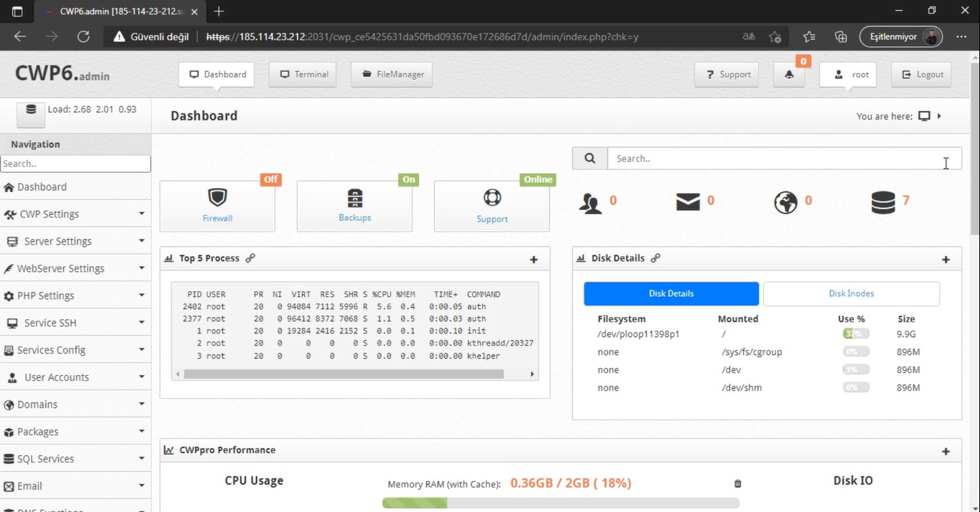980x512 pixels.
Task: Click the process list horizontal scrollbar
Action: coord(344,374)
